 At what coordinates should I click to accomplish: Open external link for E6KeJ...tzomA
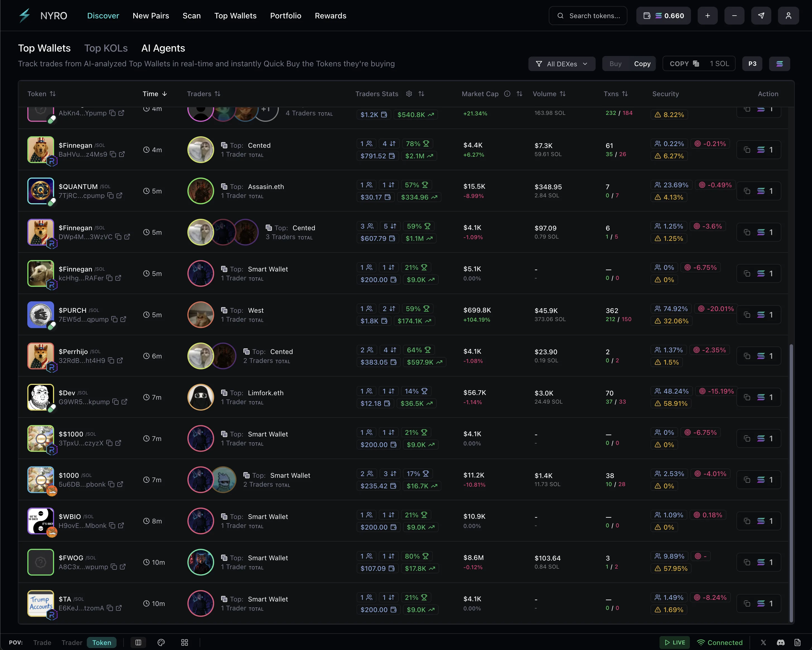[x=119, y=608]
